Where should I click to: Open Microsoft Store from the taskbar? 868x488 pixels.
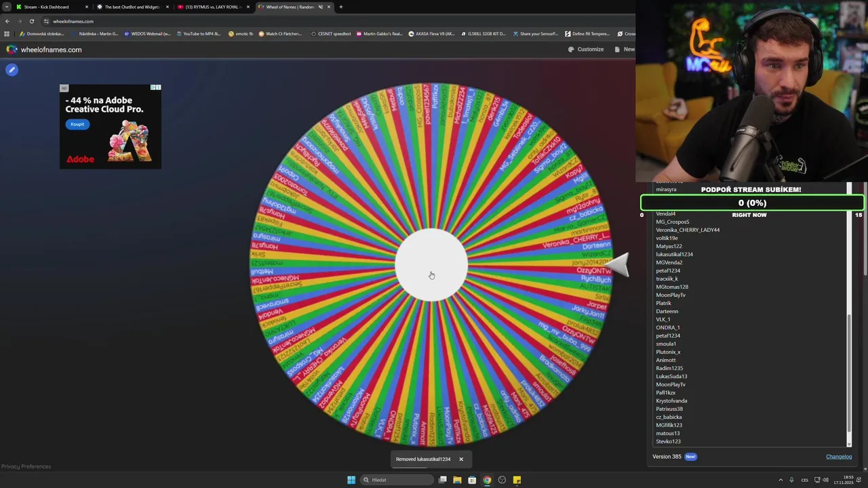tap(472, 480)
